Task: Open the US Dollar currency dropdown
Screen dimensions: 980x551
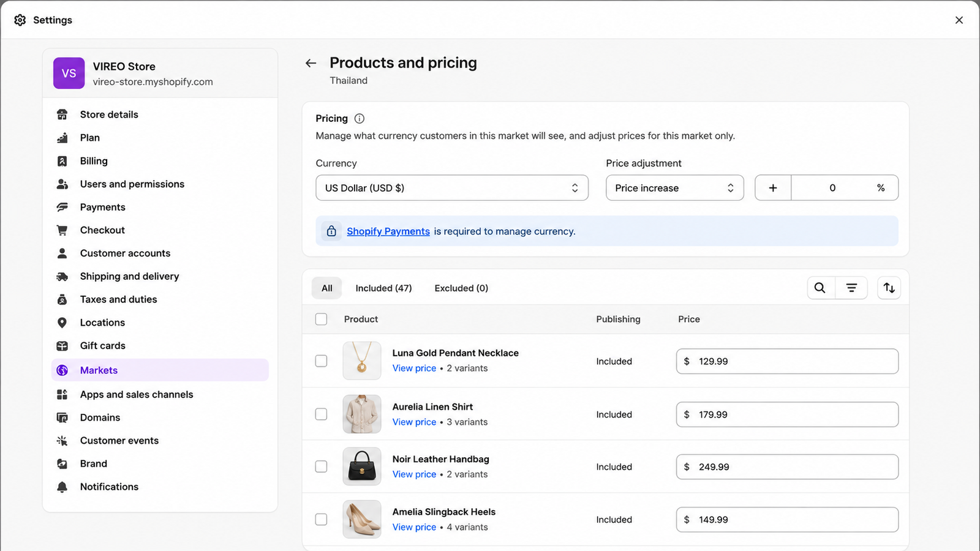Action: (452, 188)
